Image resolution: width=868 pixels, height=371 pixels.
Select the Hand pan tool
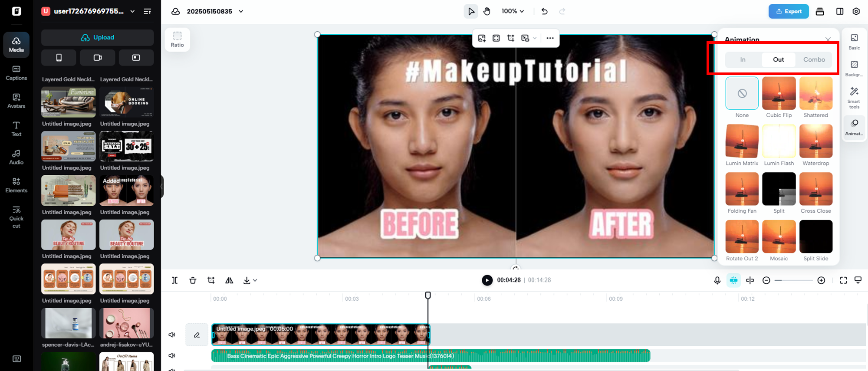click(487, 11)
